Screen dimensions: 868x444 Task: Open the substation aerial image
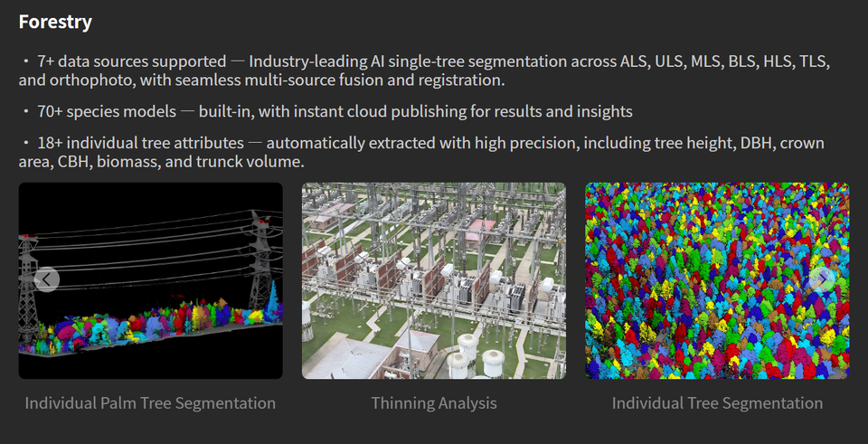coord(434,280)
